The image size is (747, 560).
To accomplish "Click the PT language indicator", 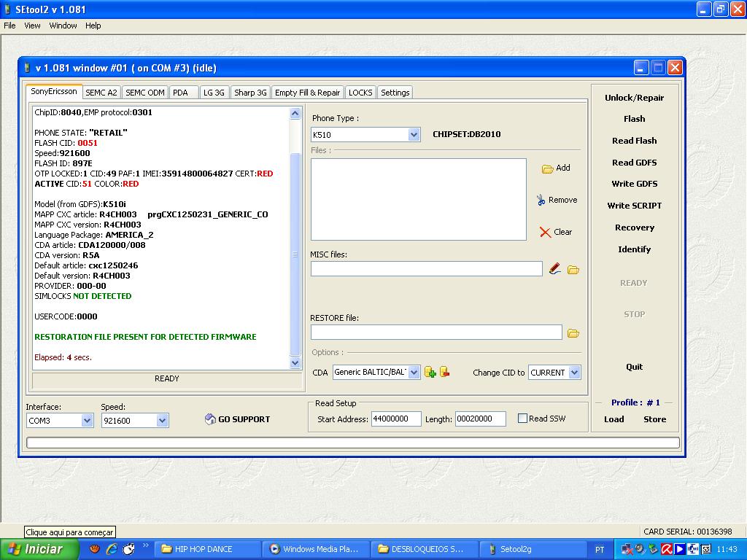I will click(x=600, y=550).
